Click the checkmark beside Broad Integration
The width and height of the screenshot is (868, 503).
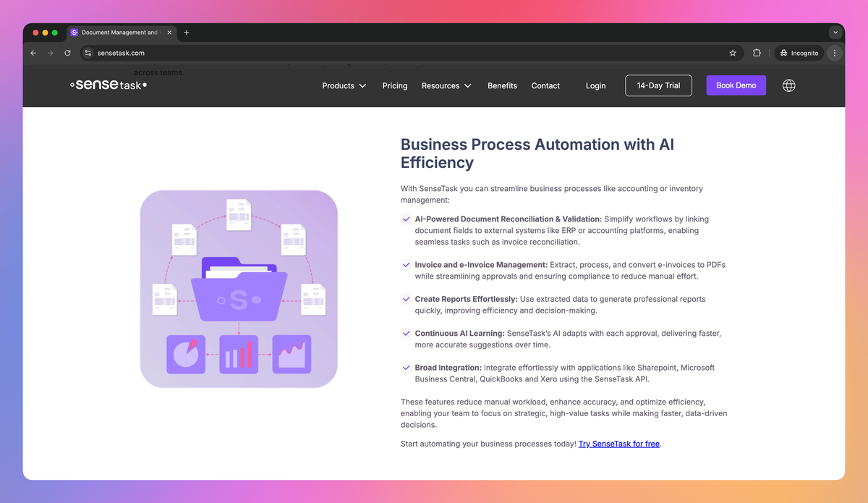(407, 368)
